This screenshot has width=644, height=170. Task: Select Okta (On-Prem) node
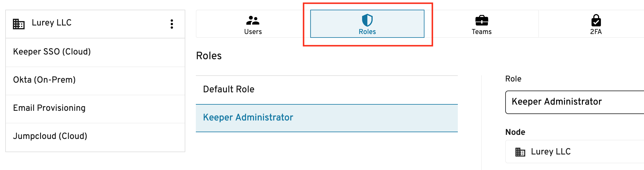point(95,80)
